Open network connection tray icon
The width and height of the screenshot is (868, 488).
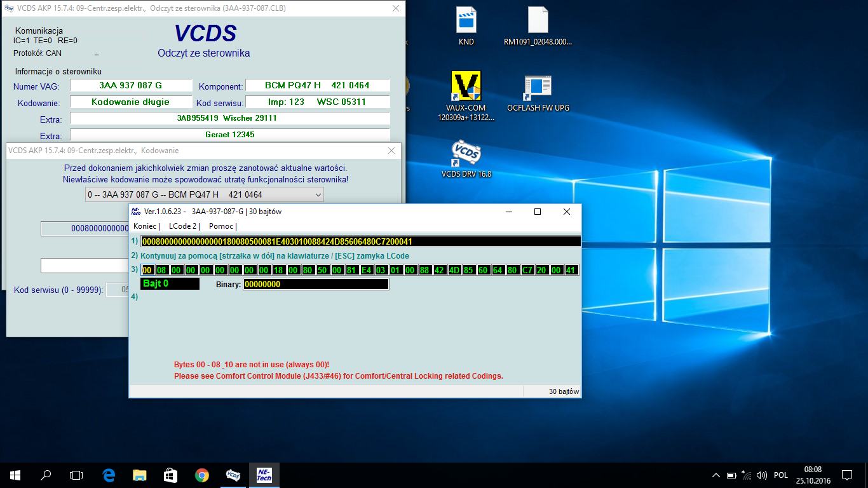pos(747,475)
